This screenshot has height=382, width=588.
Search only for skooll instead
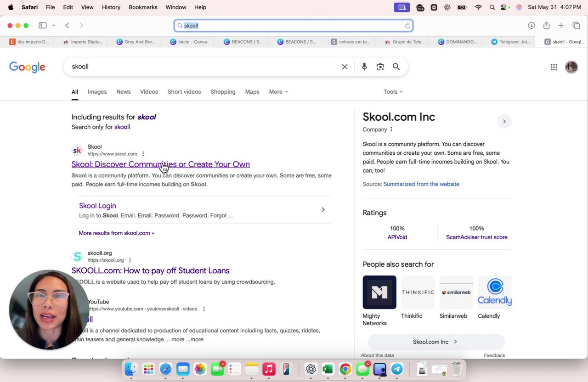(122, 127)
